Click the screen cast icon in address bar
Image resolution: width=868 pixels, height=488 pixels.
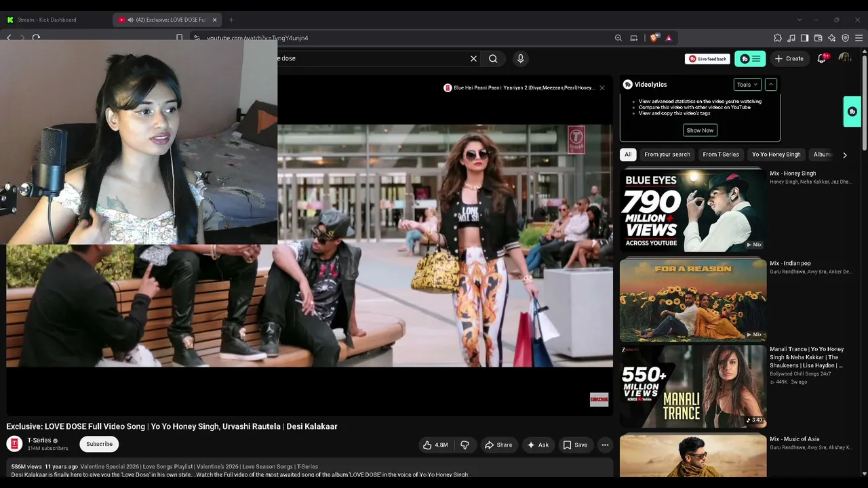[634, 38]
